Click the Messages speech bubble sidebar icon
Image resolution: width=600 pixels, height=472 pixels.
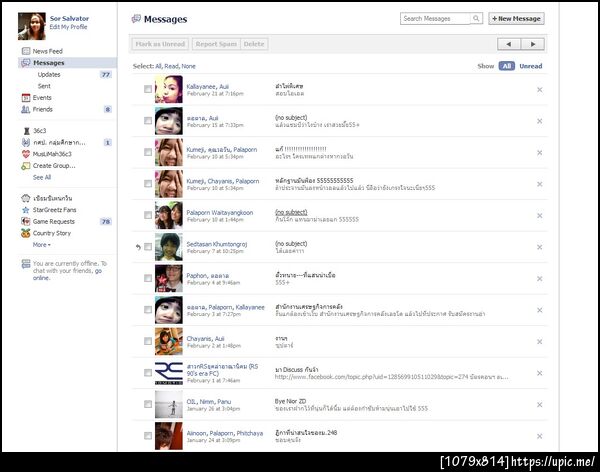tap(26, 63)
